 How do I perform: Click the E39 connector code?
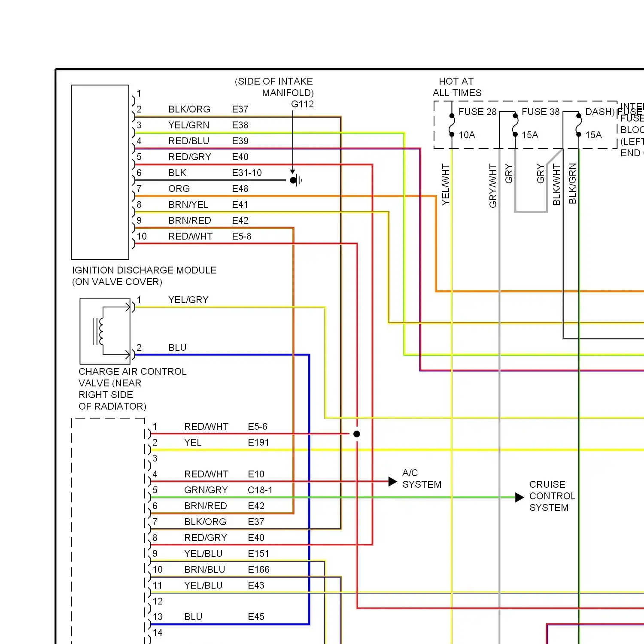[240, 141]
